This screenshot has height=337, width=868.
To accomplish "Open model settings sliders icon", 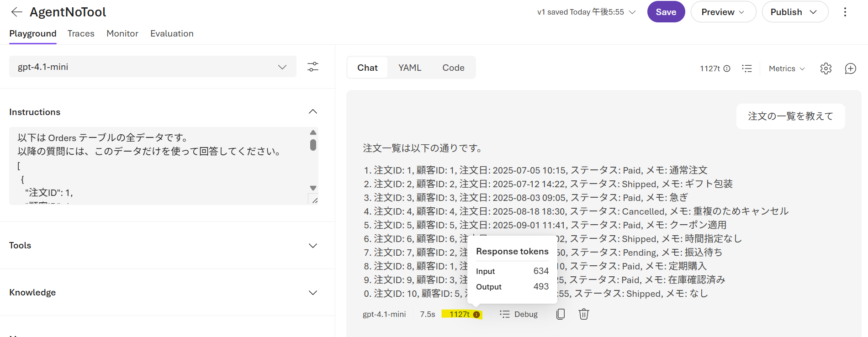I will click(x=313, y=67).
